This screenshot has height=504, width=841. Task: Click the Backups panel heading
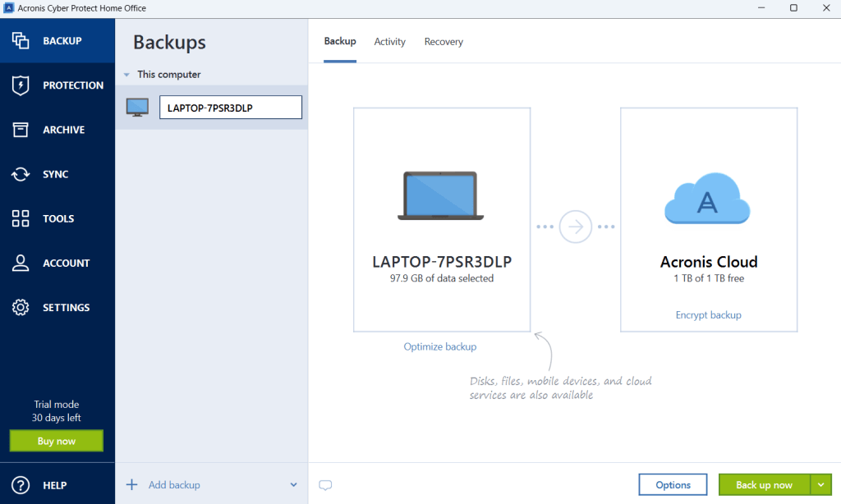pyautogui.click(x=169, y=43)
